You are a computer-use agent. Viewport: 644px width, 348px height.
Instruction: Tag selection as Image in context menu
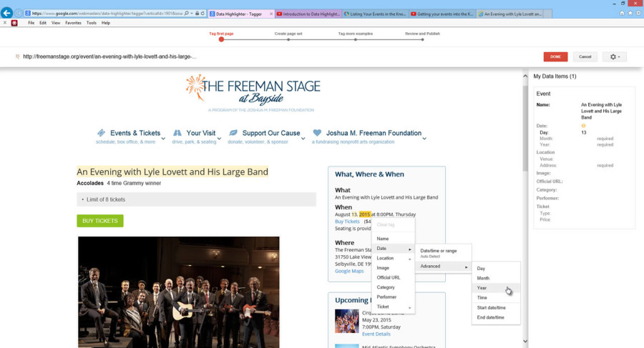tap(394, 267)
